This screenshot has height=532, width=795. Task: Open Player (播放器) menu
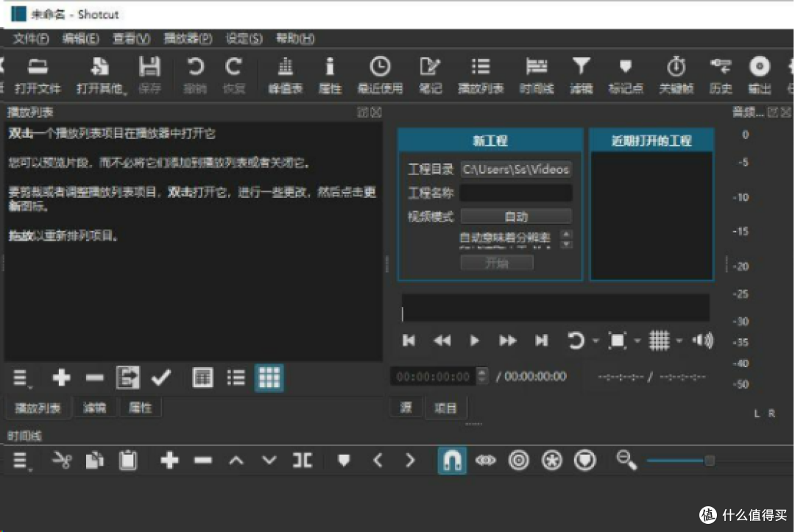[188, 38]
